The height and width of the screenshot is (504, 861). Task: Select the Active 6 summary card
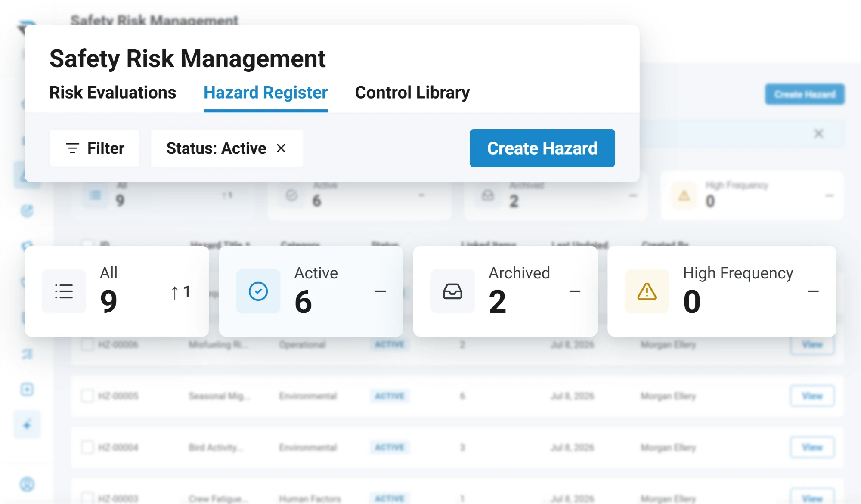coord(311,291)
